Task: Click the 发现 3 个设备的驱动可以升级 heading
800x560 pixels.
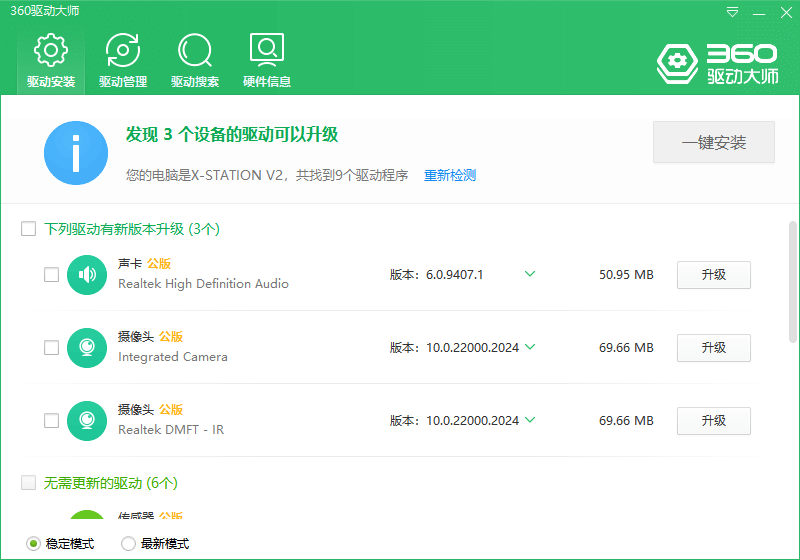Action: coord(232,135)
